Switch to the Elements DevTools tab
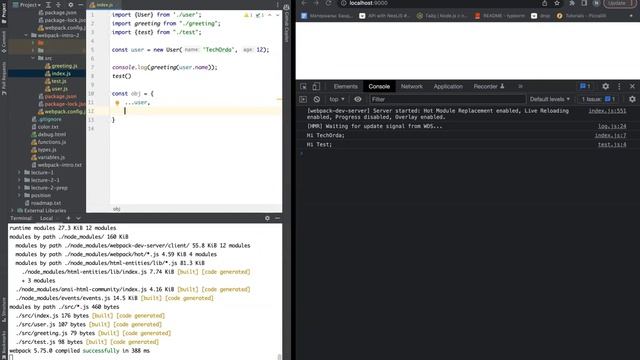Screen dimensions: 640x360 click(x=345, y=87)
